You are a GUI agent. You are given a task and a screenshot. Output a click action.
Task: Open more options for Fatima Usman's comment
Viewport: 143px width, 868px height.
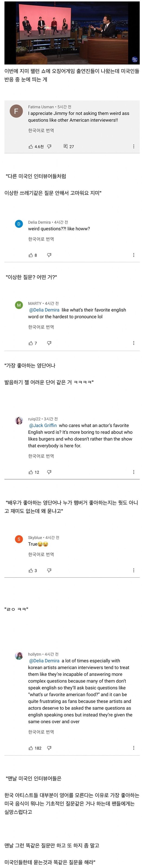133,147
